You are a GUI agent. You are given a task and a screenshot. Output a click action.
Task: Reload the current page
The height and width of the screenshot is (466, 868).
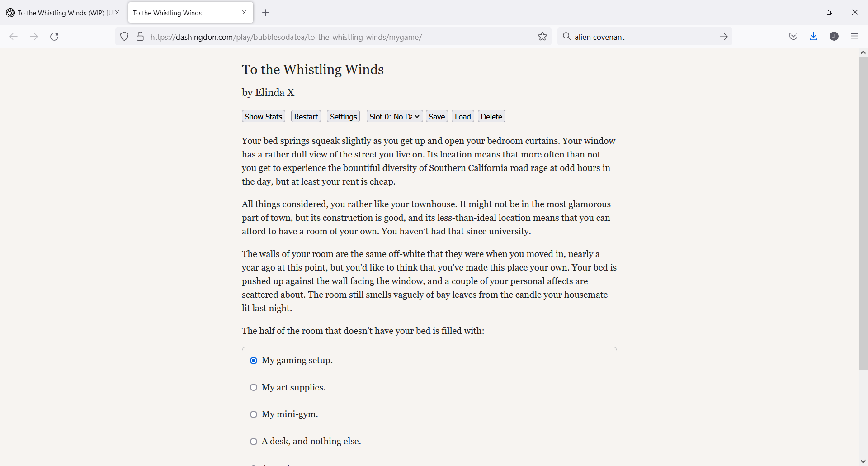54,37
